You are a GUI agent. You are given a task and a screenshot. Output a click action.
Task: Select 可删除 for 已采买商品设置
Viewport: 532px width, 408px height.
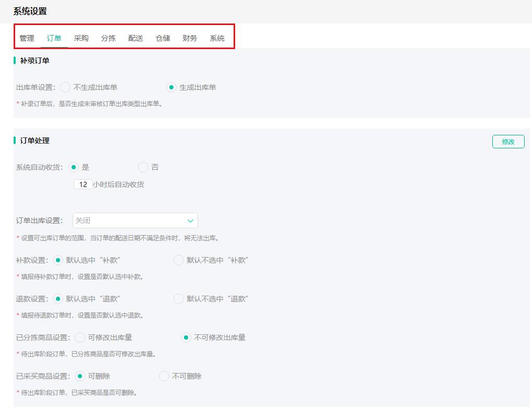click(x=80, y=376)
